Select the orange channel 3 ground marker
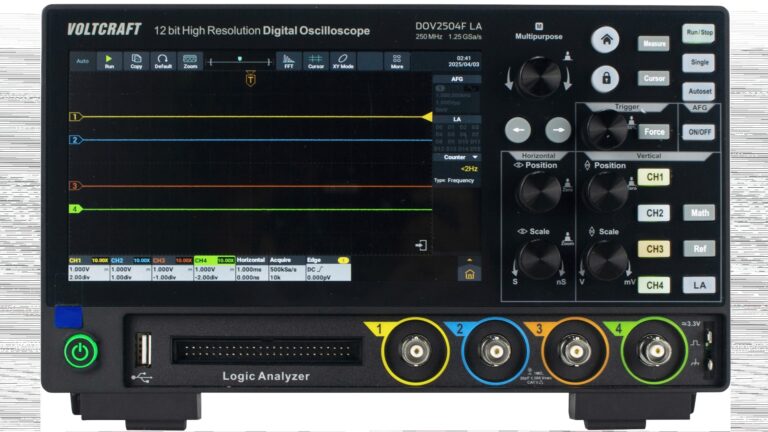The image size is (768, 432). [75, 186]
